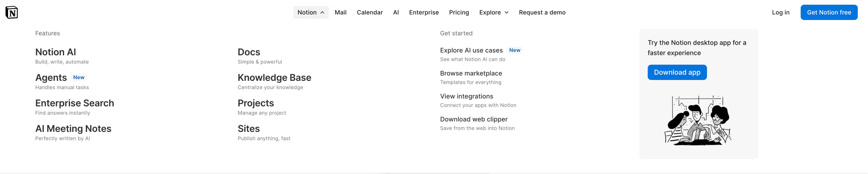Click the Notion logo icon
This screenshot has width=868, height=174.
tap(11, 12)
